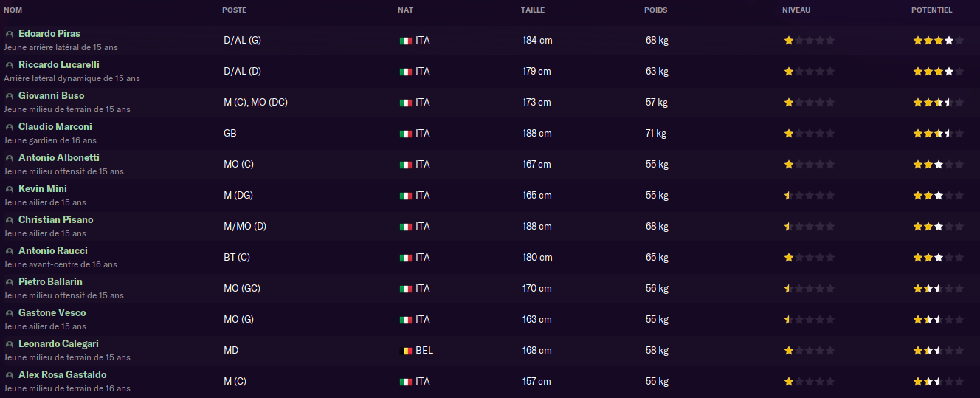The height and width of the screenshot is (398, 980).
Task: Click the player icon beside Pietro Ballarin
Action: pyautogui.click(x=10, y=282)
